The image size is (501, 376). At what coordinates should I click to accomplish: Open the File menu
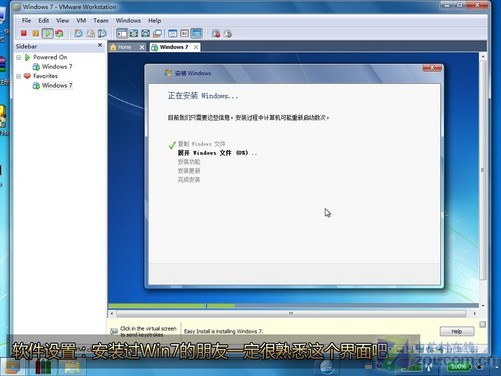[x=26, y=20]
